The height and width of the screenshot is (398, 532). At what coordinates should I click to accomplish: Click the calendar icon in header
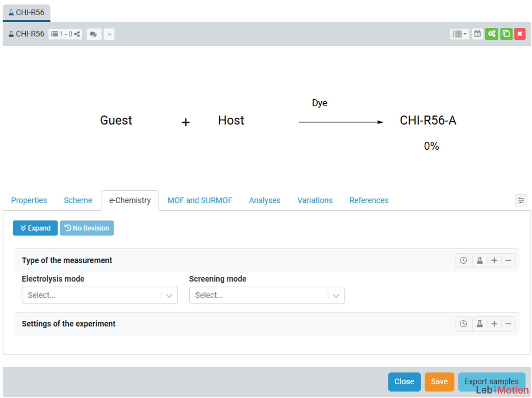coord(477,34)
